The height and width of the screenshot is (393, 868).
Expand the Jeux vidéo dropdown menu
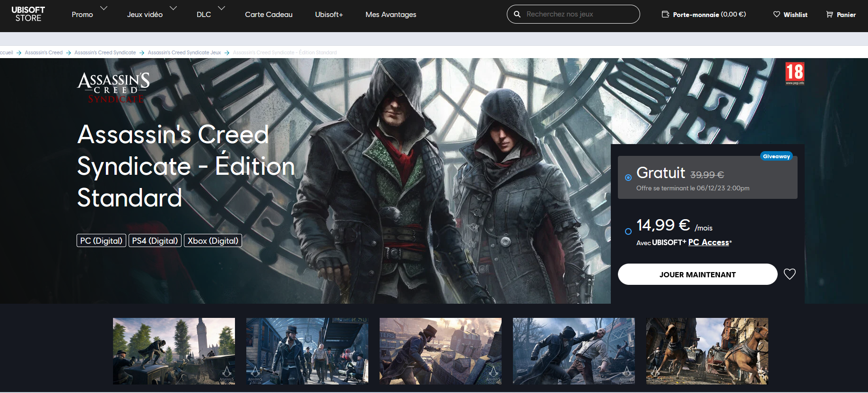[x=151, y=14]
